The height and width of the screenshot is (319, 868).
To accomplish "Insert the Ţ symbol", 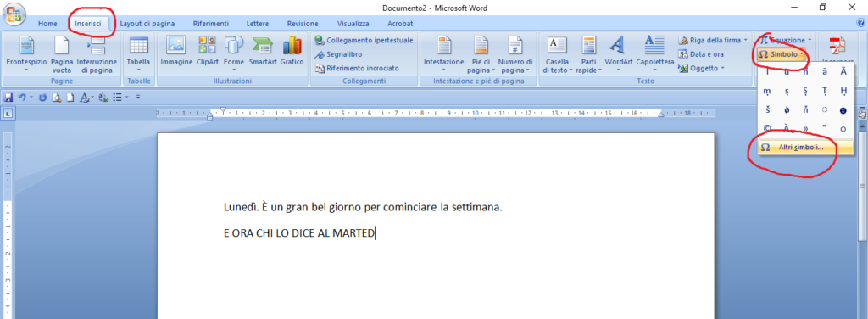I will point(824,91).
